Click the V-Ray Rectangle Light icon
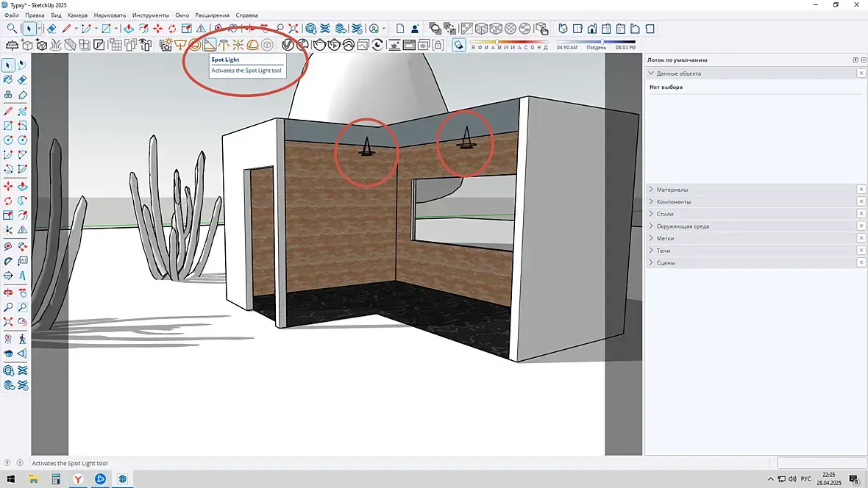 tap(180, 45)
